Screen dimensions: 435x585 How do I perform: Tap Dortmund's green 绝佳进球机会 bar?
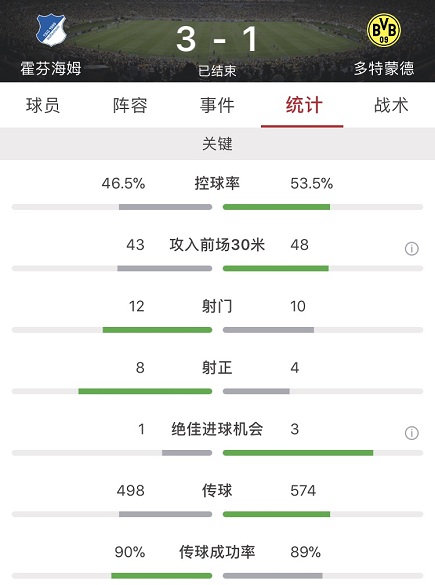pos(298,453)
